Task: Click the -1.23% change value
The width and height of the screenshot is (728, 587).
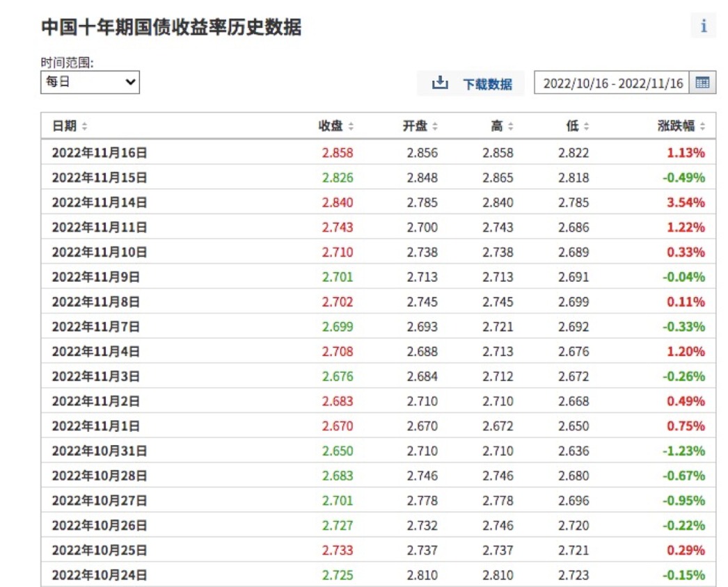Action: 683,451
